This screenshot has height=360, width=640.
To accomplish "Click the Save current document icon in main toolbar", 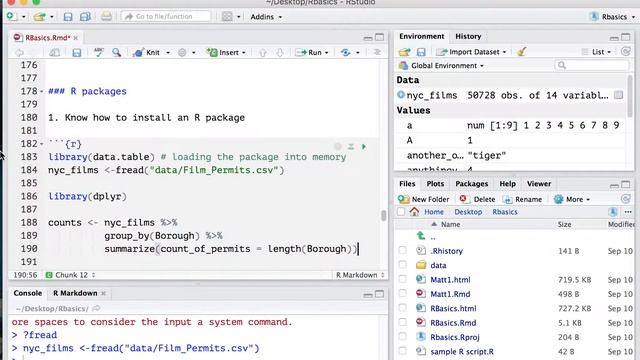I will 68,17.
